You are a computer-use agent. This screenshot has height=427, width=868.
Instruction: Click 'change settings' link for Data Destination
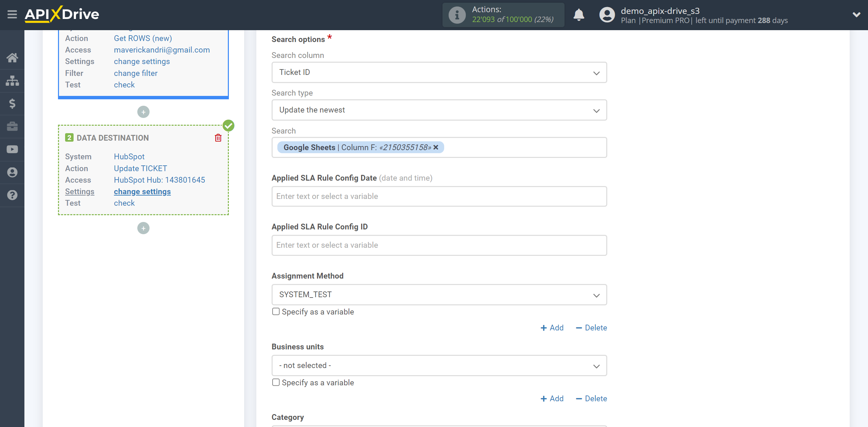142,191
